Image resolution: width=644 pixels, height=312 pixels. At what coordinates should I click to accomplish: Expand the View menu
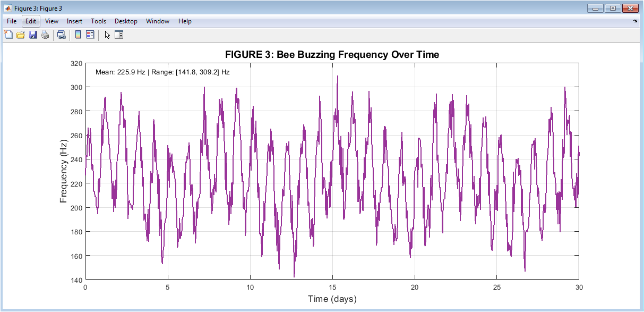pos(51,21)
